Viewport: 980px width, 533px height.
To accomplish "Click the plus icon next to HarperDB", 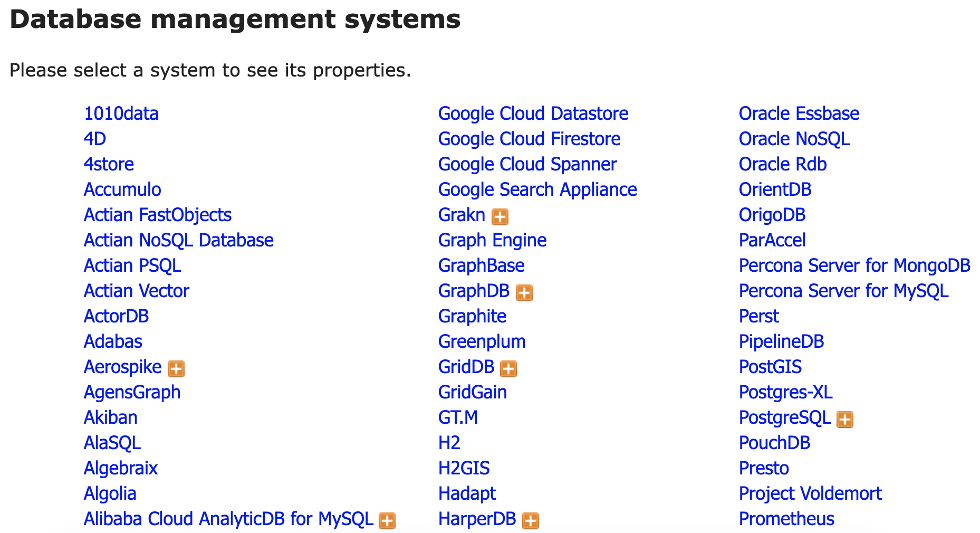I will pos(530,520).
